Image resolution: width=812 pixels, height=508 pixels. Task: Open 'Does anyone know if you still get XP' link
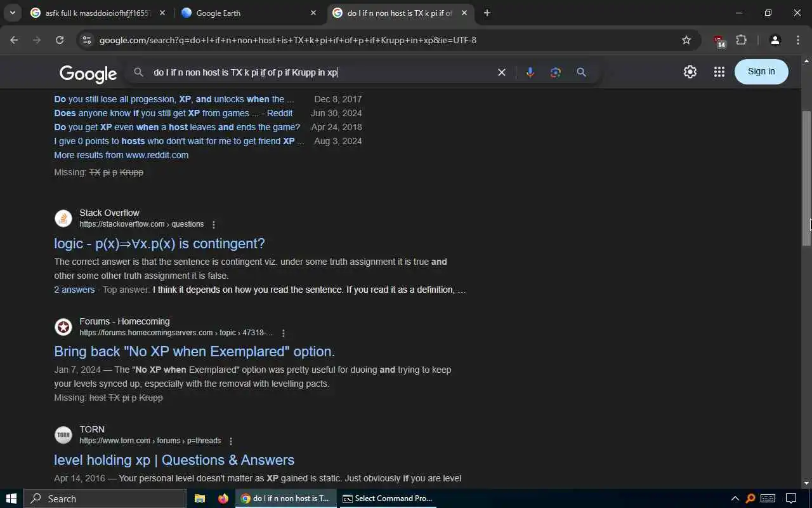173,113
